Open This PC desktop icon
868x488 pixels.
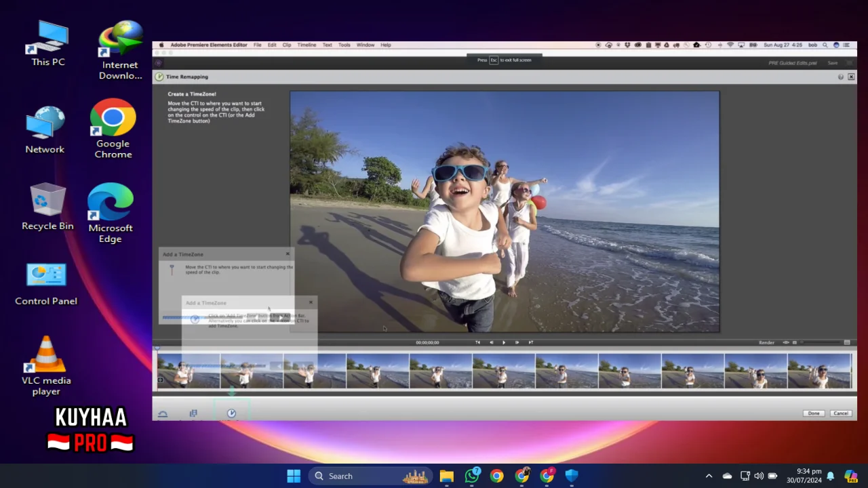click(x=48, y=43)
